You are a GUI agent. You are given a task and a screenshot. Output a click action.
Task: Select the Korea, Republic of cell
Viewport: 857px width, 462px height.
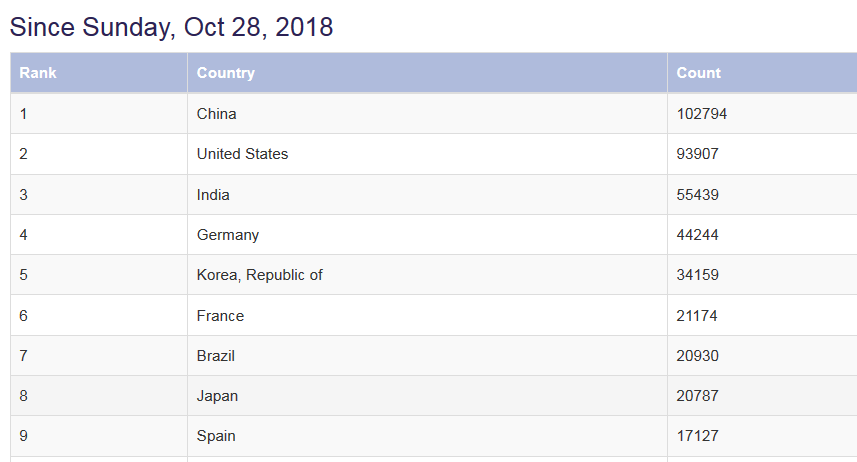click(x=427, y=274)
